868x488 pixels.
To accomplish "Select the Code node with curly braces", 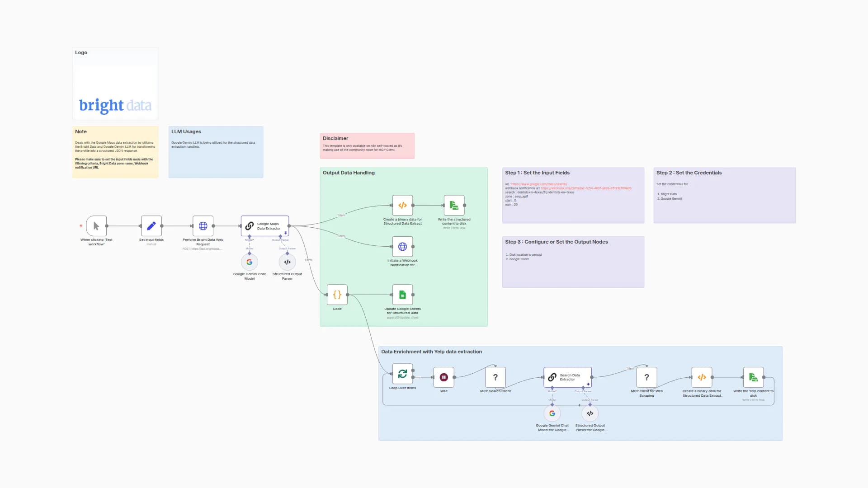I will point(337,295).
